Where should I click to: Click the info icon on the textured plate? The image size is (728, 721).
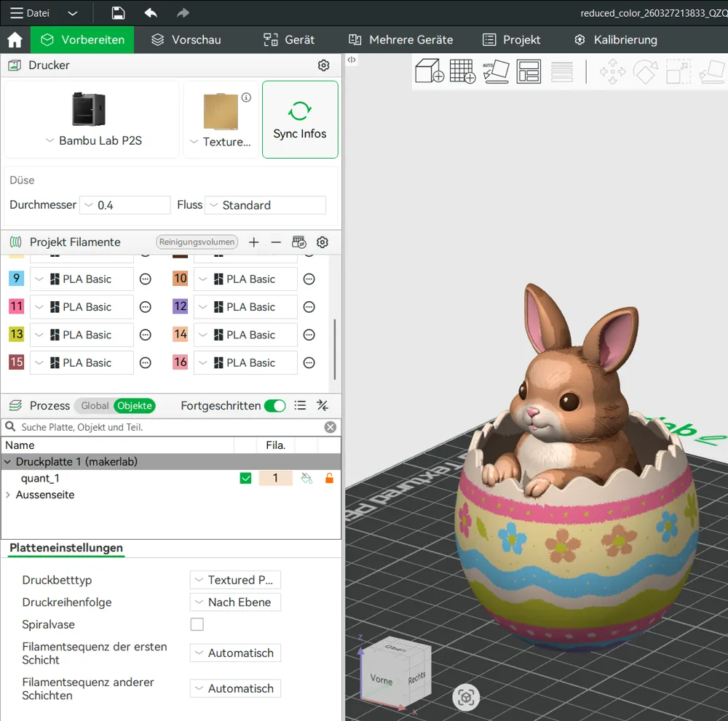246,97
